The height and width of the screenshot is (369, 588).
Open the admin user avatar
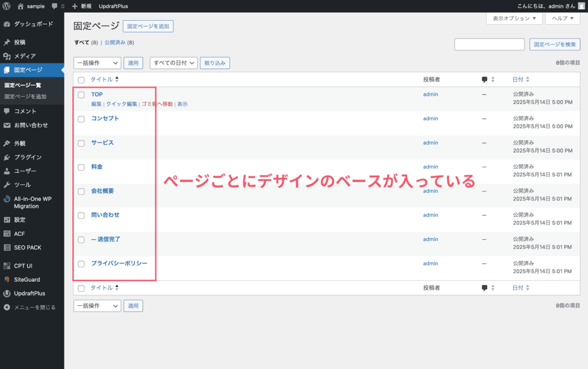pos(581,6)
